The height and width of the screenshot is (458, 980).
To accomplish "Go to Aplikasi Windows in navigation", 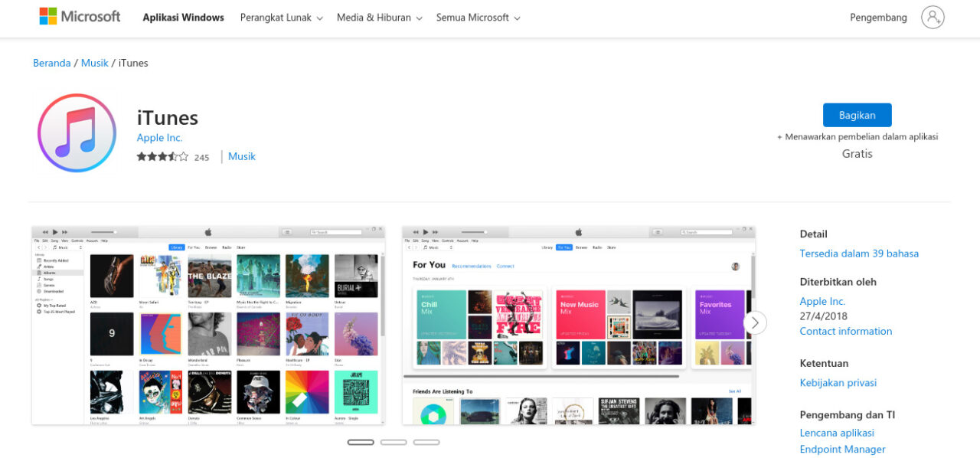I will pyautogui.click(x=183, y=18).
